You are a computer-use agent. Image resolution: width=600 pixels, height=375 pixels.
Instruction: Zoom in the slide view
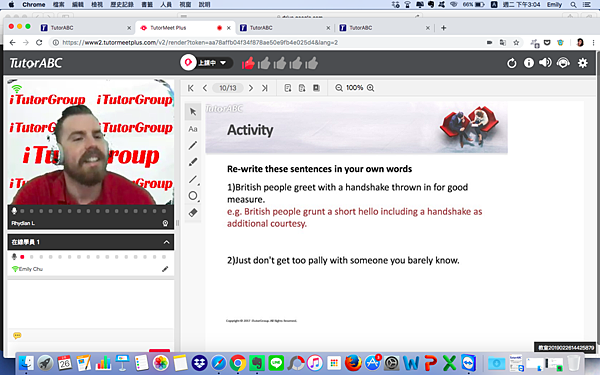(x=370, y=88)
